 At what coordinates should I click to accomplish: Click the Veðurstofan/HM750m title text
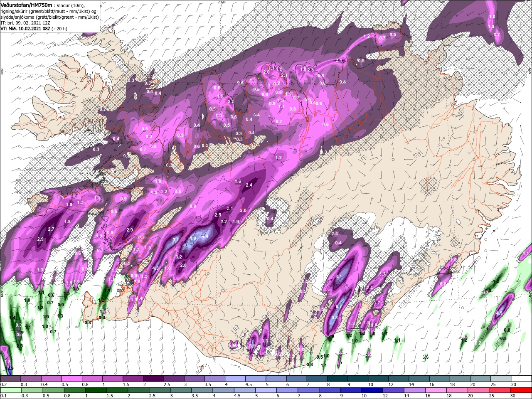coord(26,5)
